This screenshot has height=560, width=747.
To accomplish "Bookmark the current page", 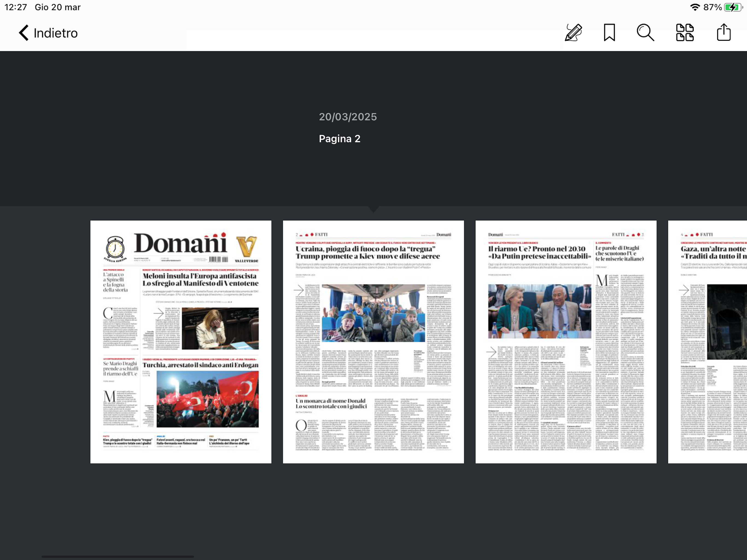I will click(x=609, y=33).
